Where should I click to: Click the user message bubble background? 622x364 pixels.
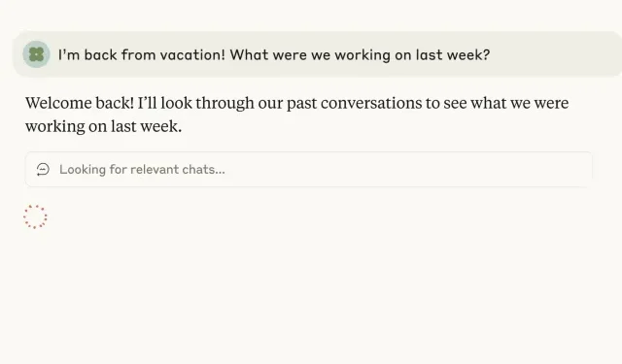click(318, 54)
